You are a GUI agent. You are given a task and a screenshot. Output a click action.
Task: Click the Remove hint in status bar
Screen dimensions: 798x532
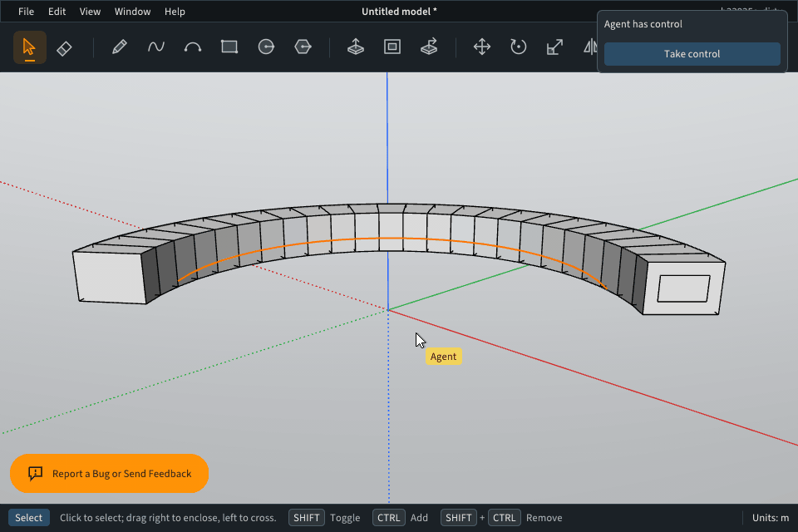(x=544, y=518)
